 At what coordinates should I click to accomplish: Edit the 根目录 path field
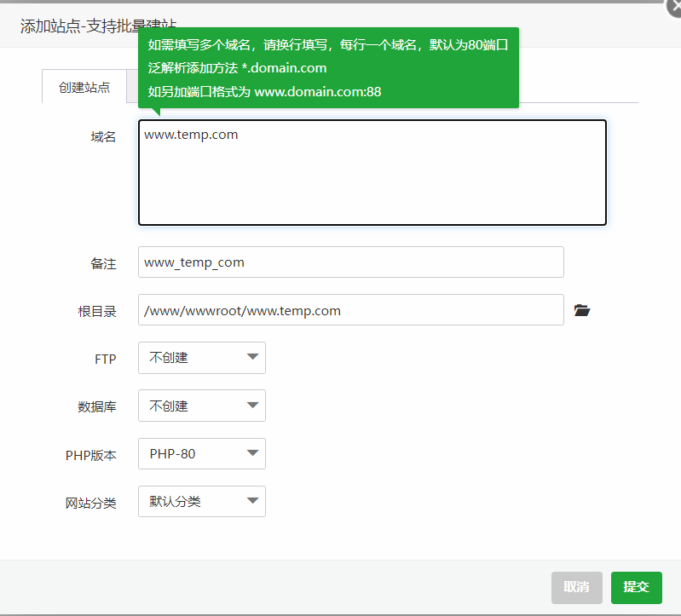351,310
